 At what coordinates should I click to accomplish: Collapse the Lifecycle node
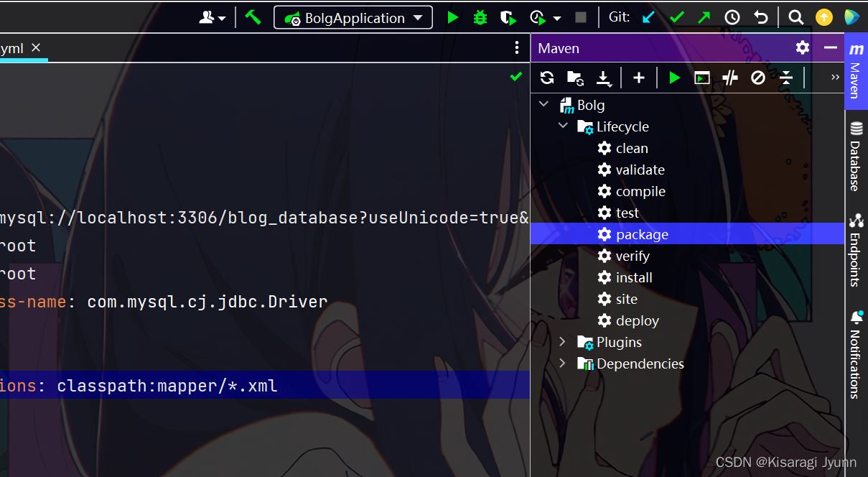coord(563,126)
